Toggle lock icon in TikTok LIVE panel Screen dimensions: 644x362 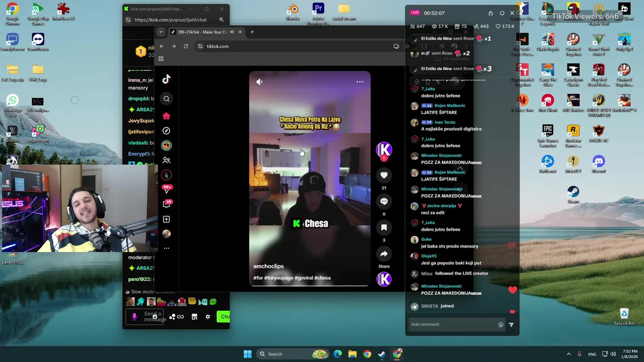click(x=491, y=13)
